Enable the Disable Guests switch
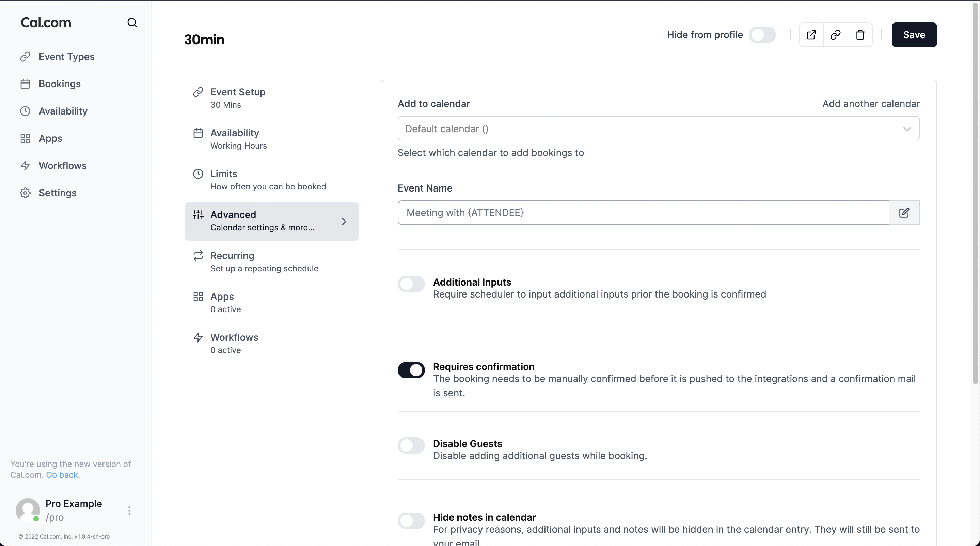This screenshot has width=980, height=546. 411,445
